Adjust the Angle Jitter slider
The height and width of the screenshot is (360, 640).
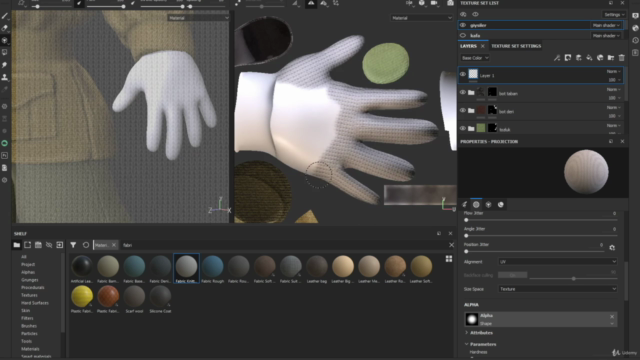pos(542,236)
